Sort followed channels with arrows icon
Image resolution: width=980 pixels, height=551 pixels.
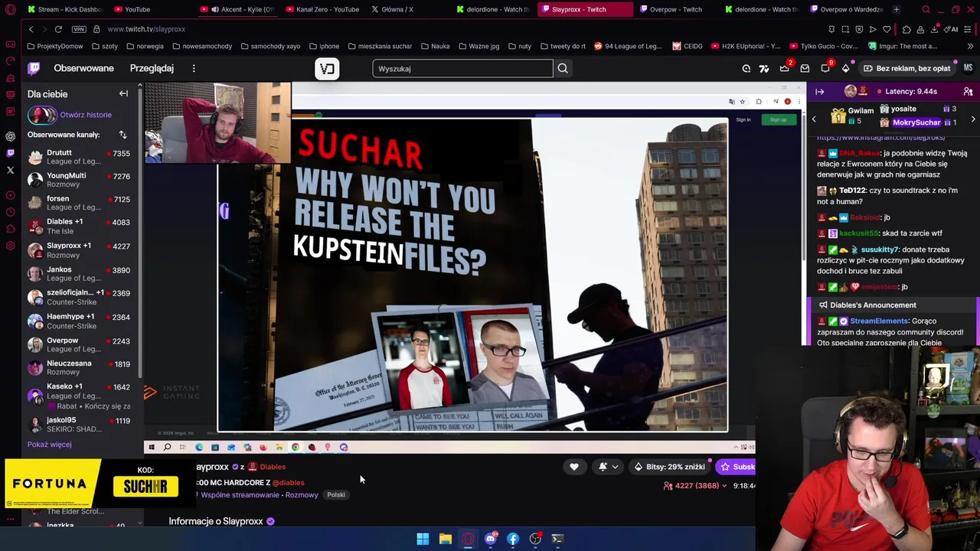122,135
